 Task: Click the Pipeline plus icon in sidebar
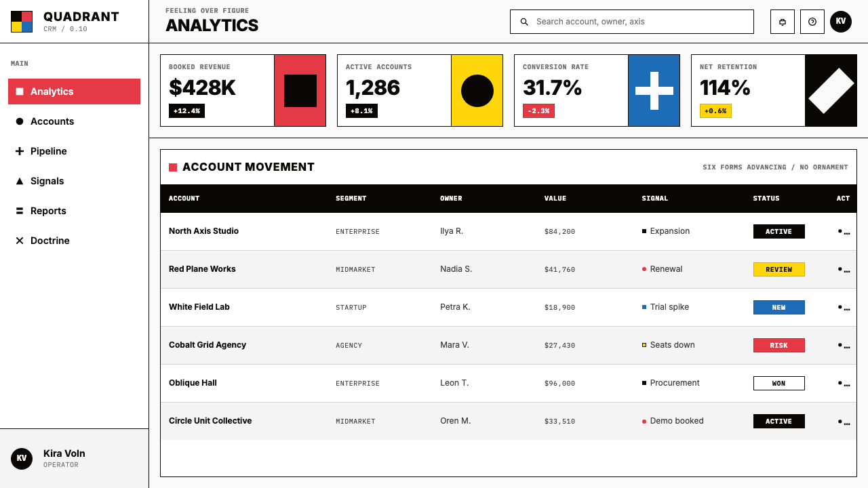click(x=20, y=151)
